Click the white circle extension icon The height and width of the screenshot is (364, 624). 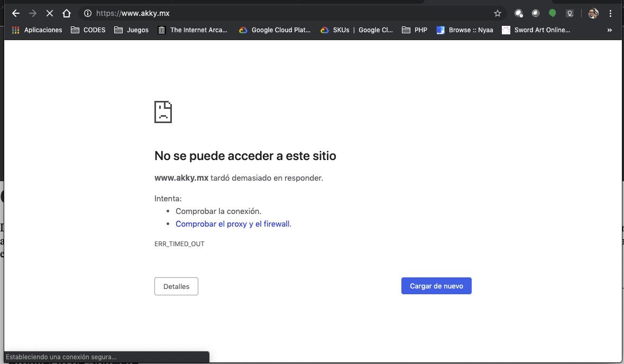[x=519, y=13]
